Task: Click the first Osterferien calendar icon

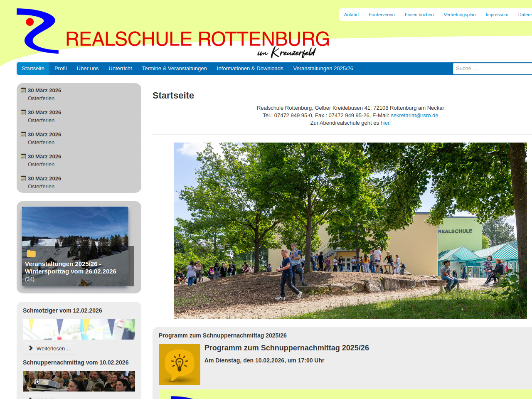Action: (x=24, y=91)
